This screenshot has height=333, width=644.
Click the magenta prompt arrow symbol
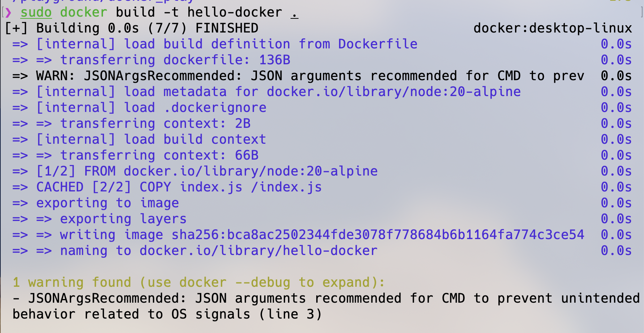pyautogui.click(x=8, y=13)
